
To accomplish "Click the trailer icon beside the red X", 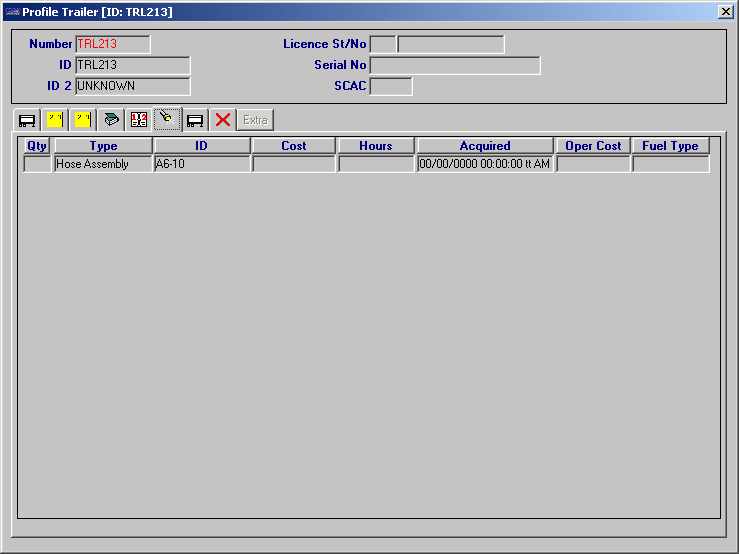I will pos(195,120).
